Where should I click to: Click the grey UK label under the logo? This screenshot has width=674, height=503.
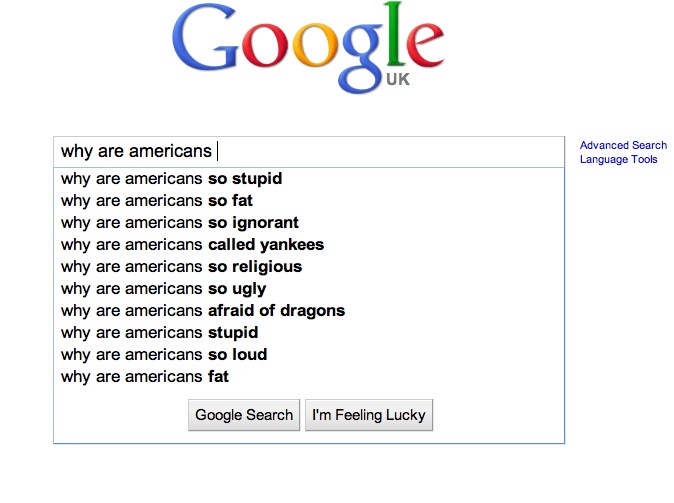coord(397,80)
